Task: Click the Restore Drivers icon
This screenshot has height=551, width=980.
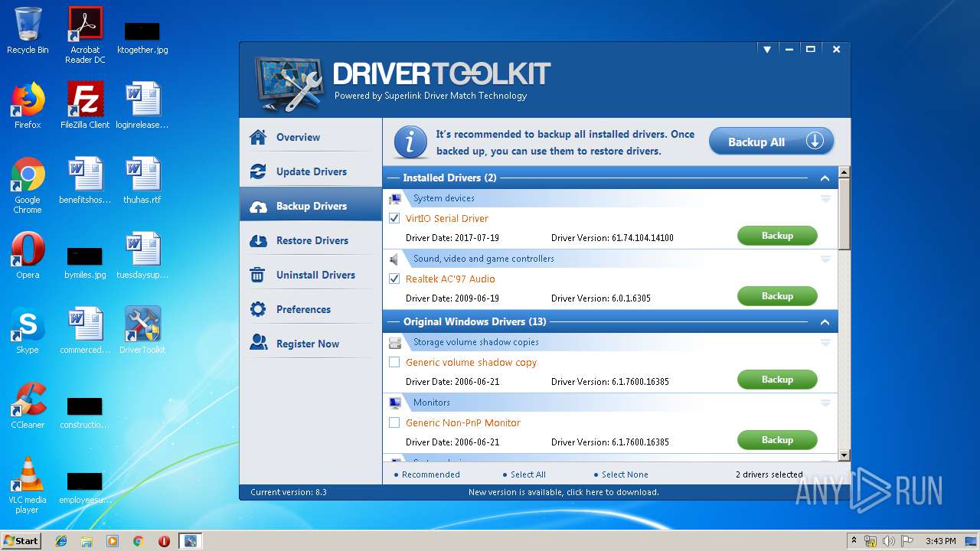Action: click(x=258, y=241)
